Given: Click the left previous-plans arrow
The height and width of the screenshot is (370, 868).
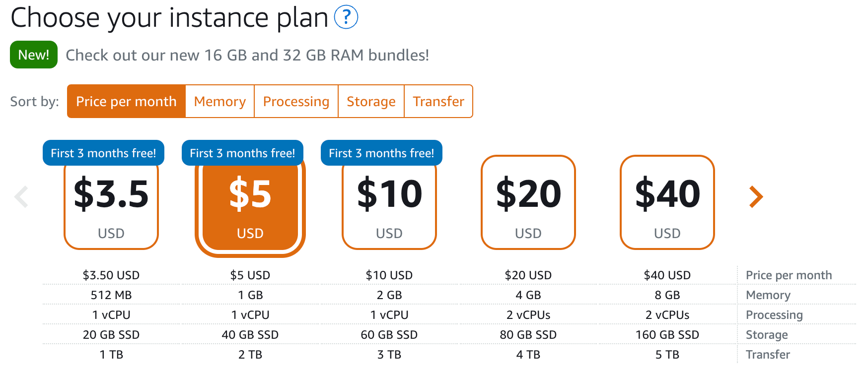Looking at the screenshot, I should 21,197.
